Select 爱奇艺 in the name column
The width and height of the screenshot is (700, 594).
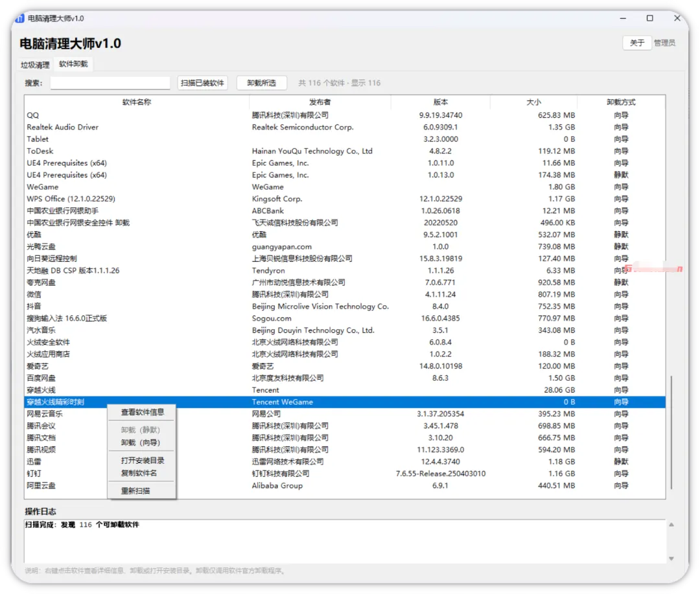(38, 367)
